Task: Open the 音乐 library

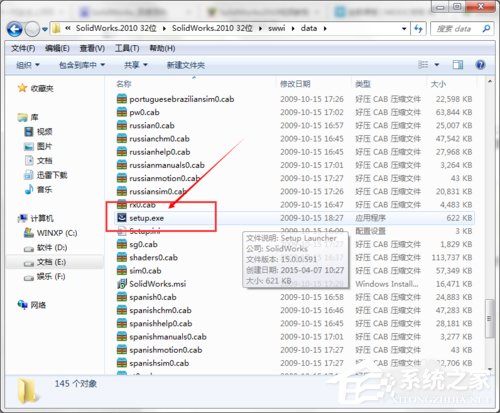Action: (x=39, y=190)
